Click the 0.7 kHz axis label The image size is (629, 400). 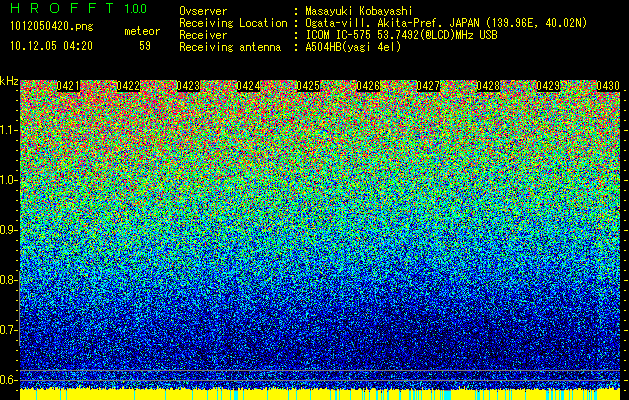(9, 330)
